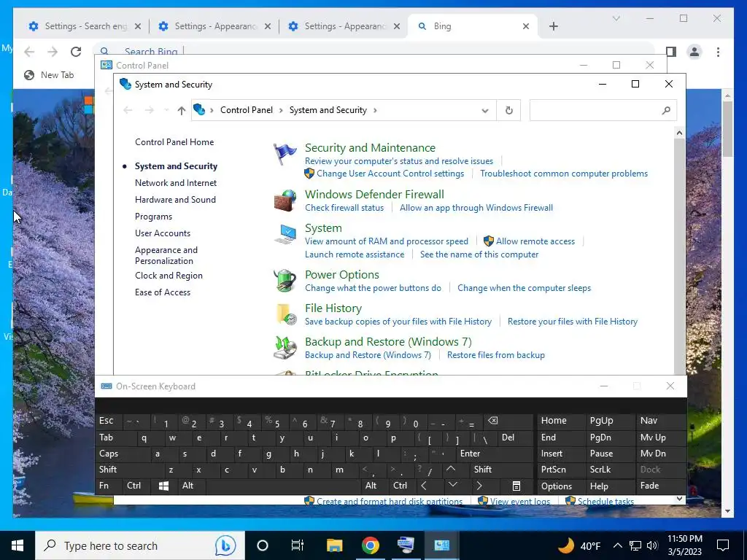The width and height of the screenshot is (747, 560).
Task: Click the Control Panel search input field
Action: pos(595,111)
